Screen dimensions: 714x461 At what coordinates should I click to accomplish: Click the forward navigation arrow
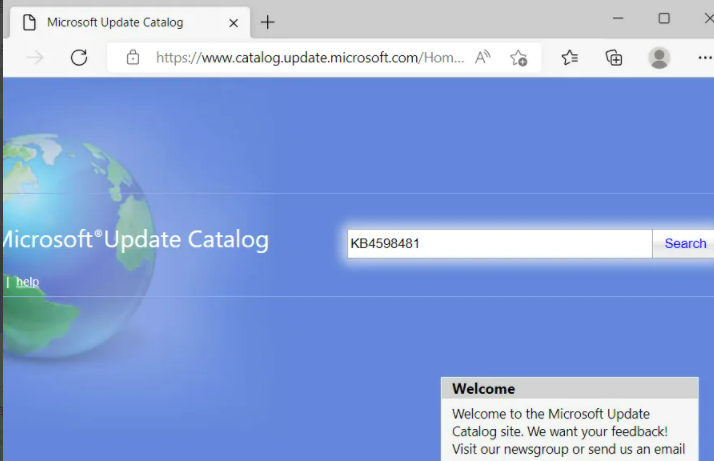coord(35,58)
